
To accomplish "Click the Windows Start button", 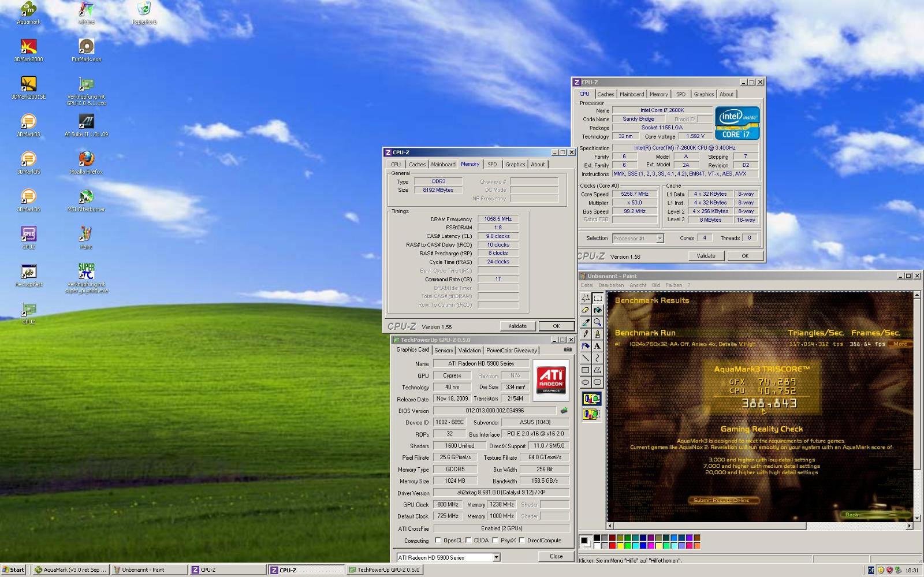I will click(13, 569).
